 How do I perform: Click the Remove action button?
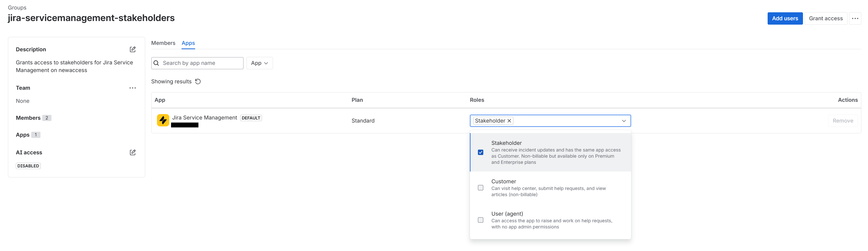[x=843, y=121]
